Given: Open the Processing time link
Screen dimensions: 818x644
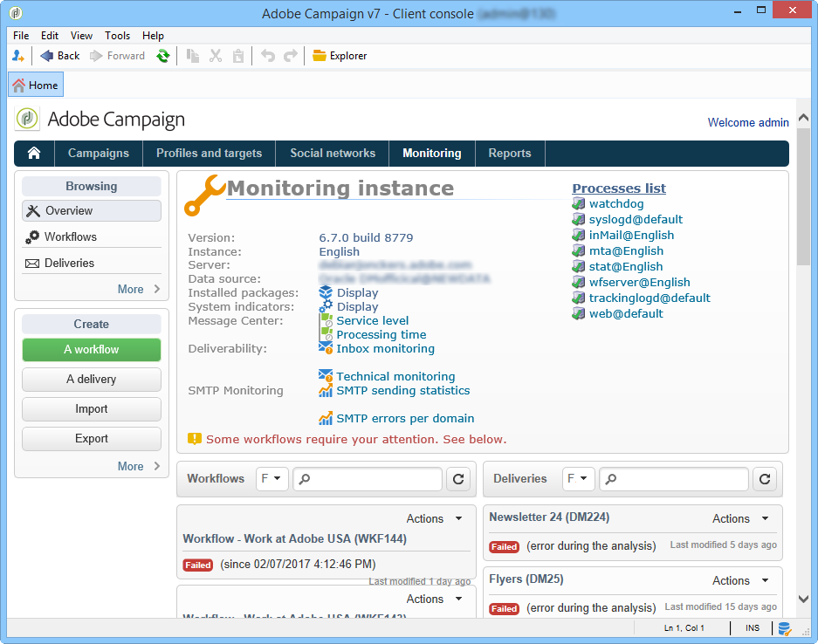Looking at the screenshot, I should click(382, 334).
